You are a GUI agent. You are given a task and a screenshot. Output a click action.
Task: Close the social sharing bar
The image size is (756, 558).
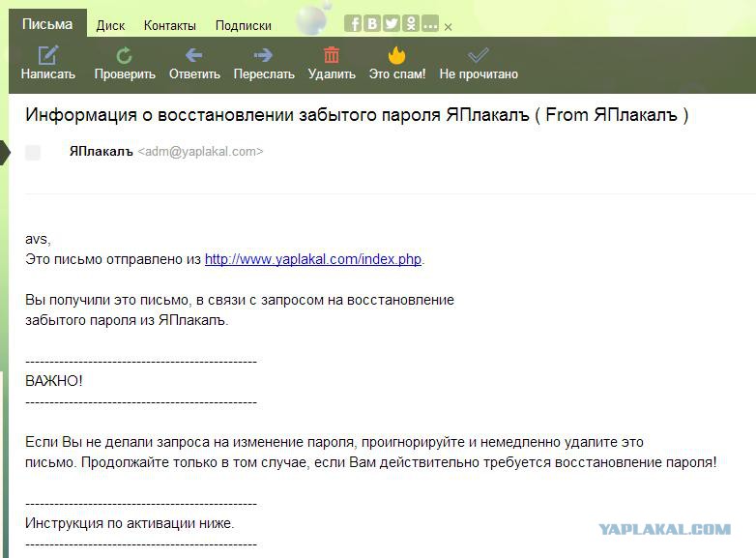tap(448, 27)
